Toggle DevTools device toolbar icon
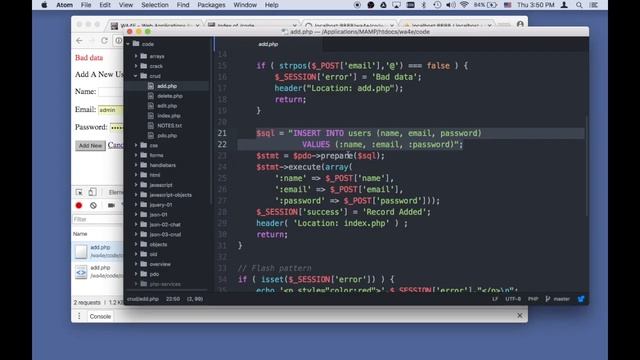 tap(93, 192)
